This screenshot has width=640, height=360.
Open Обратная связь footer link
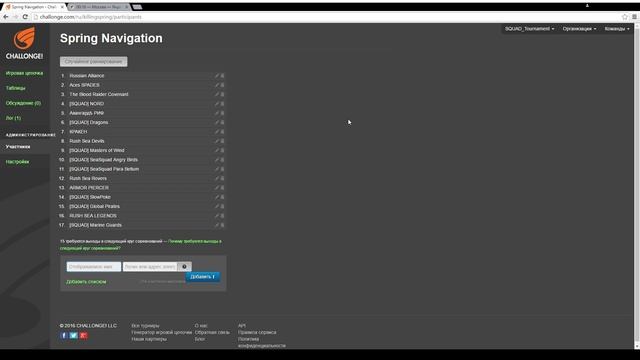tap(212, 332)
